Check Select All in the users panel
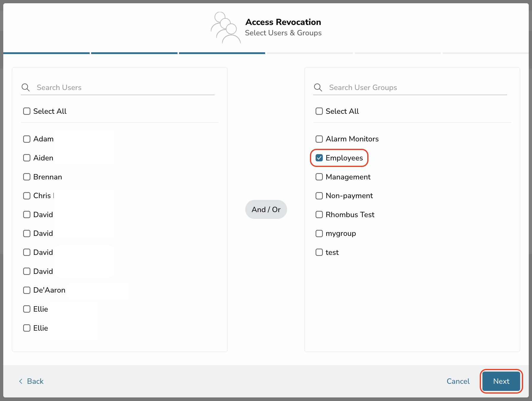Viewport: 532px width, 401px height. 27,111
